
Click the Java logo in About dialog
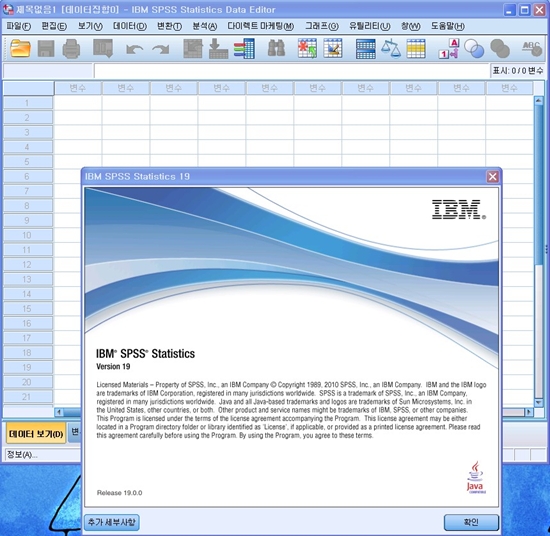[476, 477]
